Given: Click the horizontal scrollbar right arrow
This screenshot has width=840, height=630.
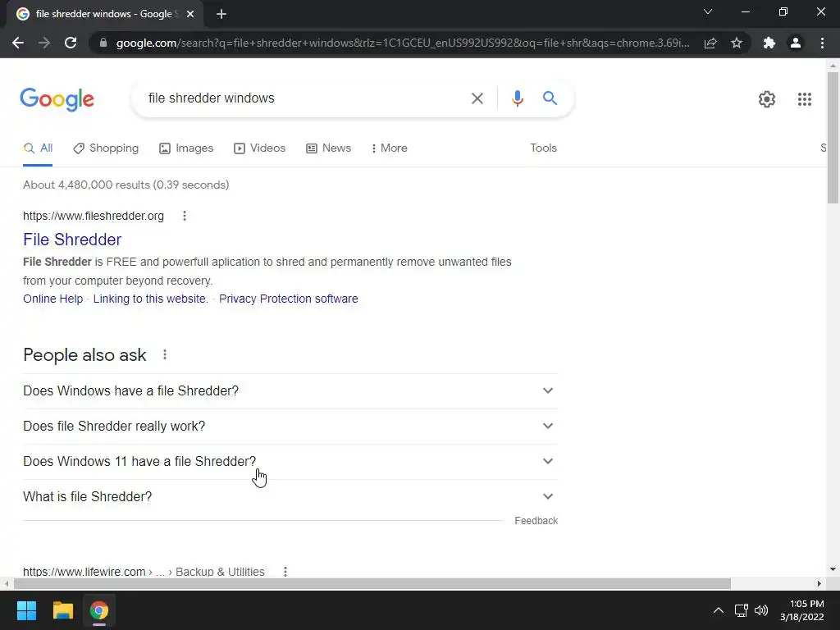Looking at the screenshot, I should pyautogui.click(x=819, y=583).
